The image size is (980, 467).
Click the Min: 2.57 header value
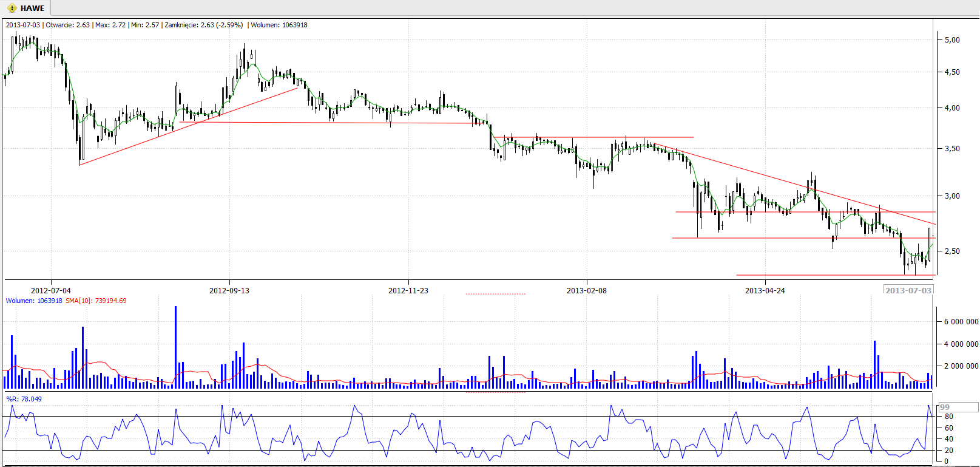point(145,25)
